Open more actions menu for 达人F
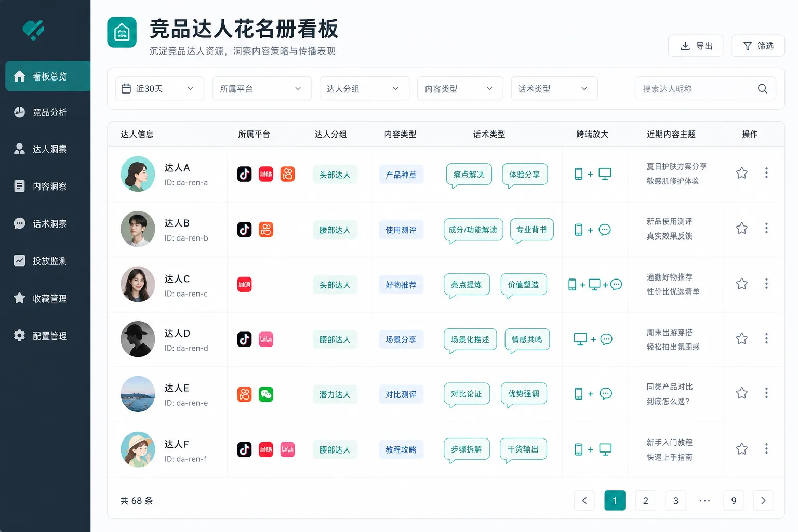 [766, 449]
